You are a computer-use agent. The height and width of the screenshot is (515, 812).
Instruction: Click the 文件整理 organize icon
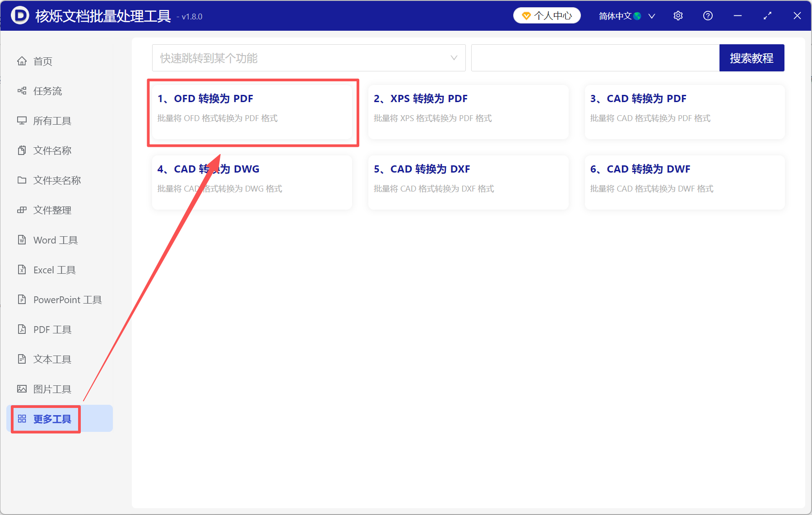point(22,210)
